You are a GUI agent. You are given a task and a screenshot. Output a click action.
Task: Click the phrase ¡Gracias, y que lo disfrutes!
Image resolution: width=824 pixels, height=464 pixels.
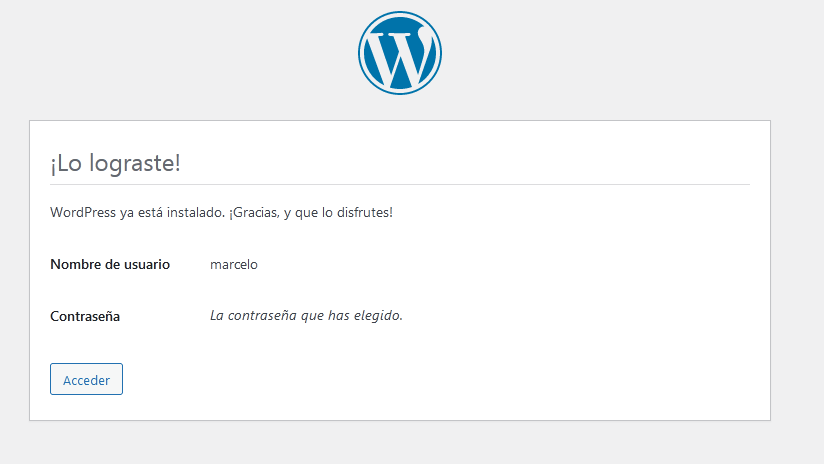click(x=311, y=212)
